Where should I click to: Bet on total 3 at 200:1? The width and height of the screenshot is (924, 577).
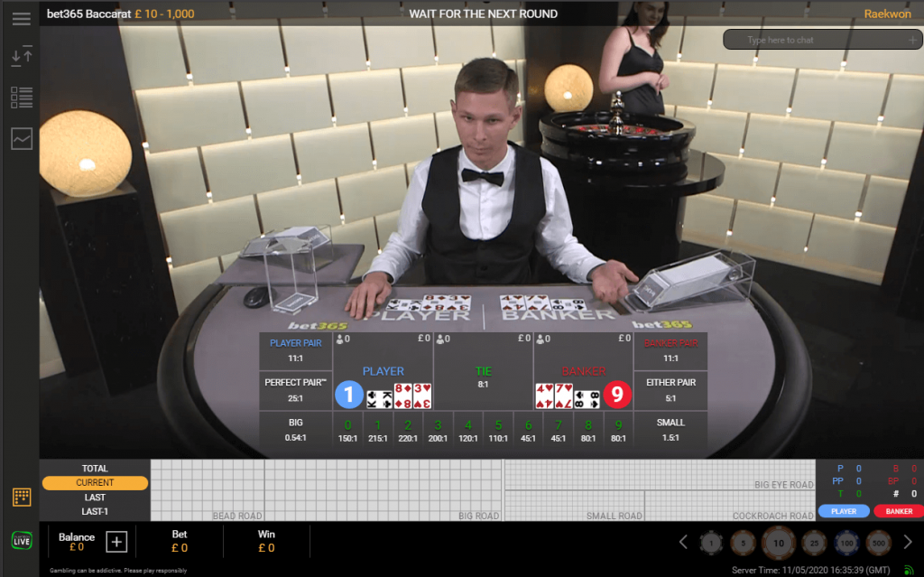coord(438,431)
